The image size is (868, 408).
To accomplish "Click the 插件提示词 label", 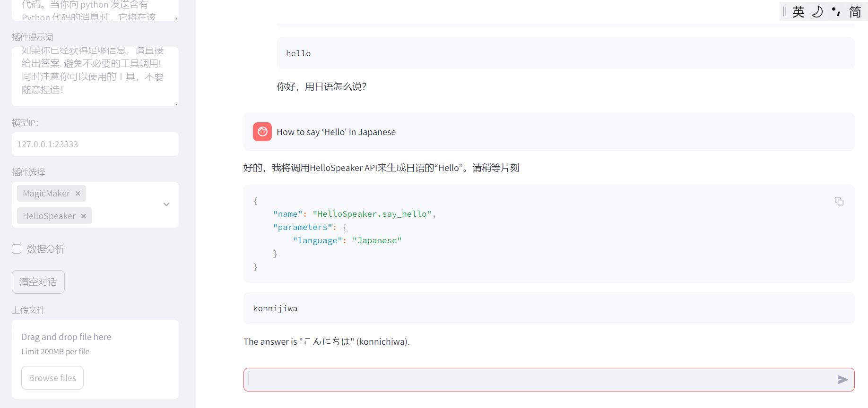I will point(33,37).
